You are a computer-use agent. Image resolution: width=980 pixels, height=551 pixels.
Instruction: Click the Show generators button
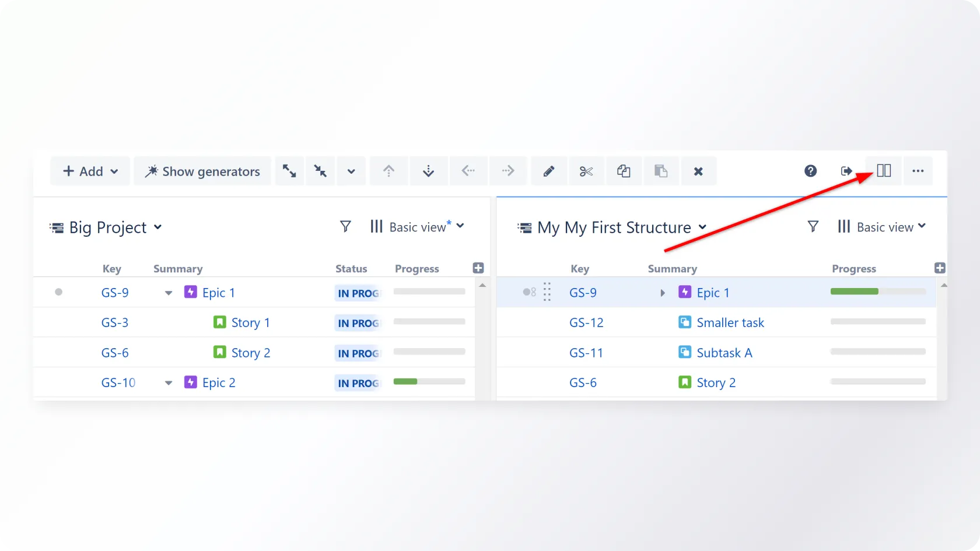[x=202, y=171]
